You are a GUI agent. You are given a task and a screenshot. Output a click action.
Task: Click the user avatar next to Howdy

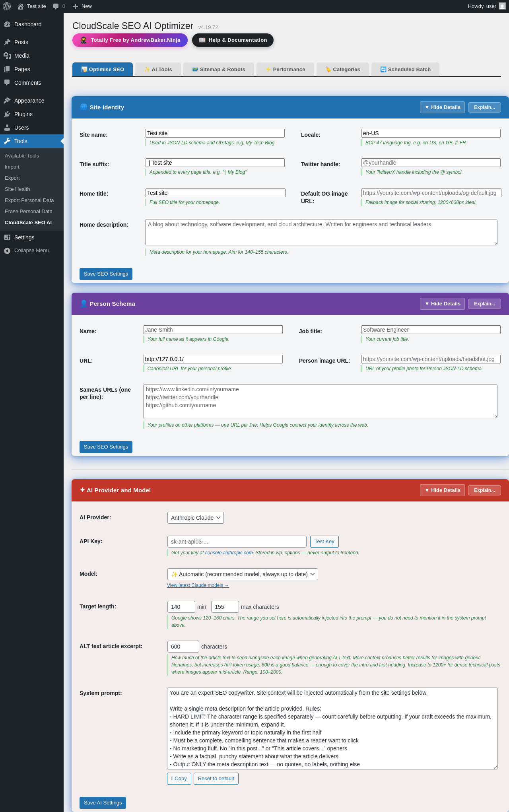[502, 6]
